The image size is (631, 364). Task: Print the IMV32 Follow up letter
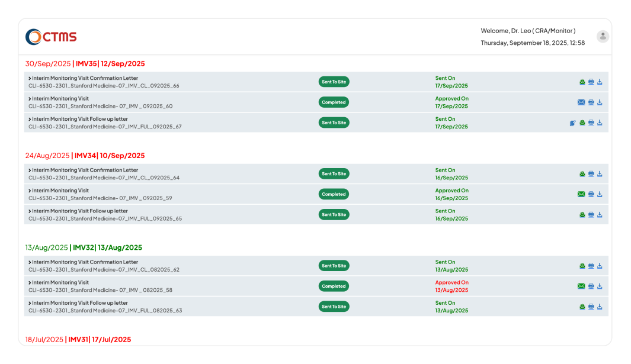591,307
